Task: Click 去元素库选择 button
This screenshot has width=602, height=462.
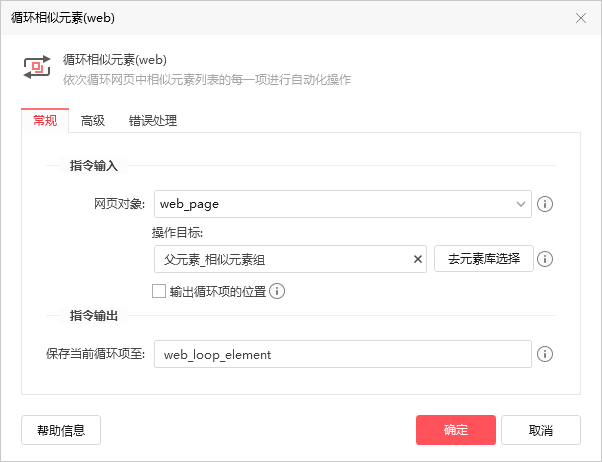Action: tap(484, 259)
